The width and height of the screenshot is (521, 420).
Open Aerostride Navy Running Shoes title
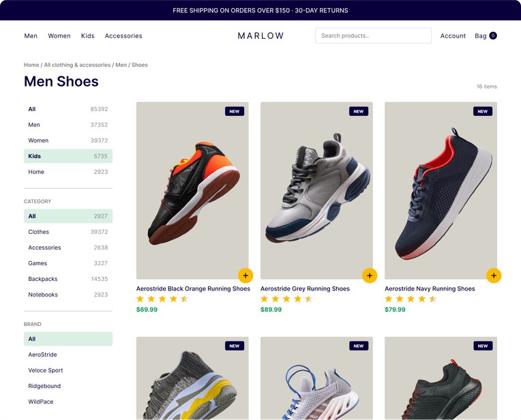click(430, 289)
